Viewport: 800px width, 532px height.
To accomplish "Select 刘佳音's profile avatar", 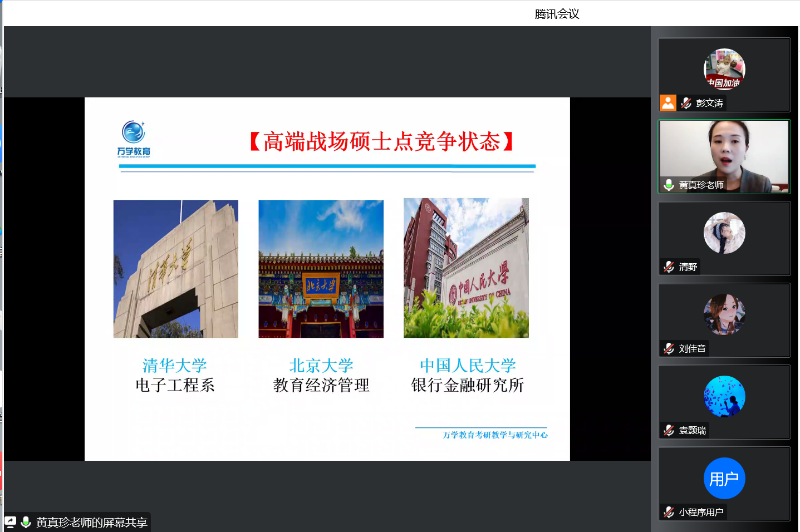I will tap(724, 314).
